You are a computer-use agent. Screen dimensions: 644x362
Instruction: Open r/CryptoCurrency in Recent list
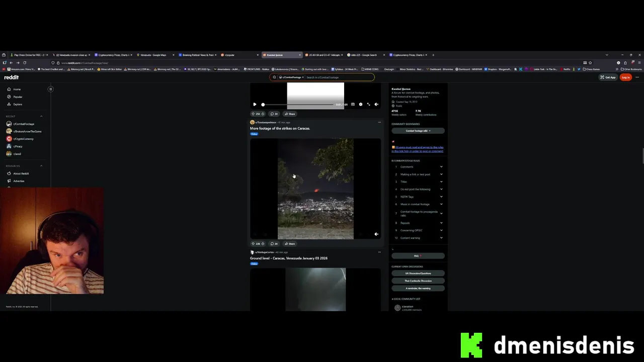tap(20, 139)
